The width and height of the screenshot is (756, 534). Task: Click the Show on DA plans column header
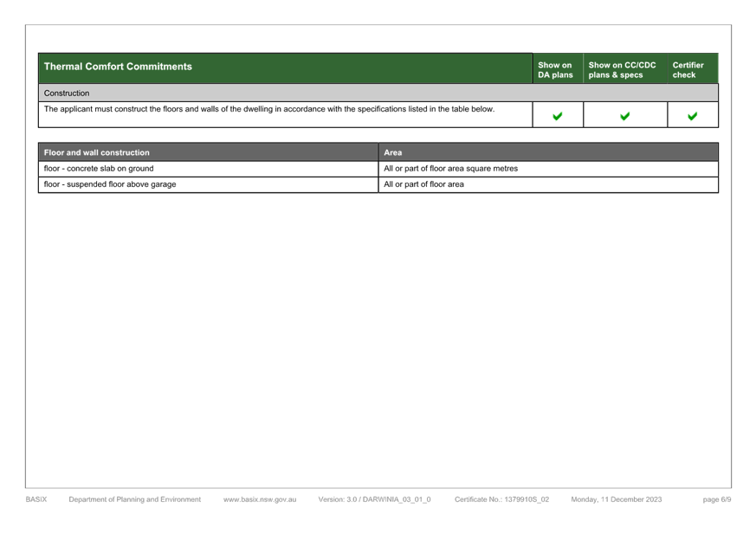(x=555, y=70)
